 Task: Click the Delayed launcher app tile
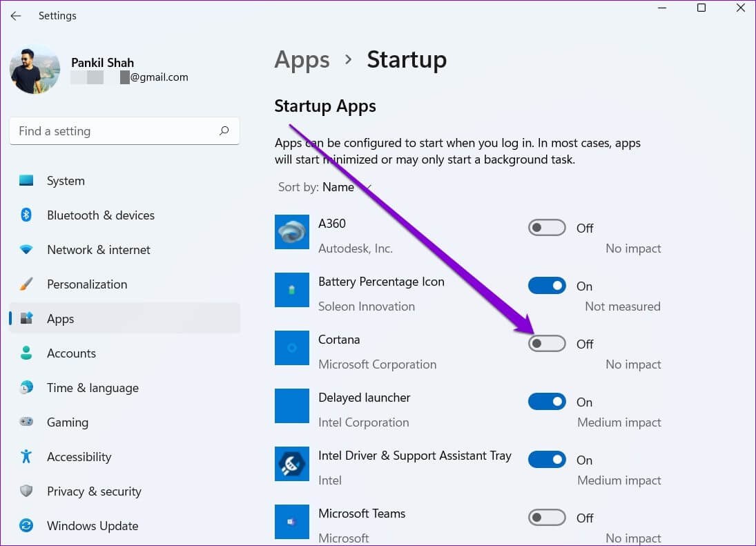pos(291,406)
